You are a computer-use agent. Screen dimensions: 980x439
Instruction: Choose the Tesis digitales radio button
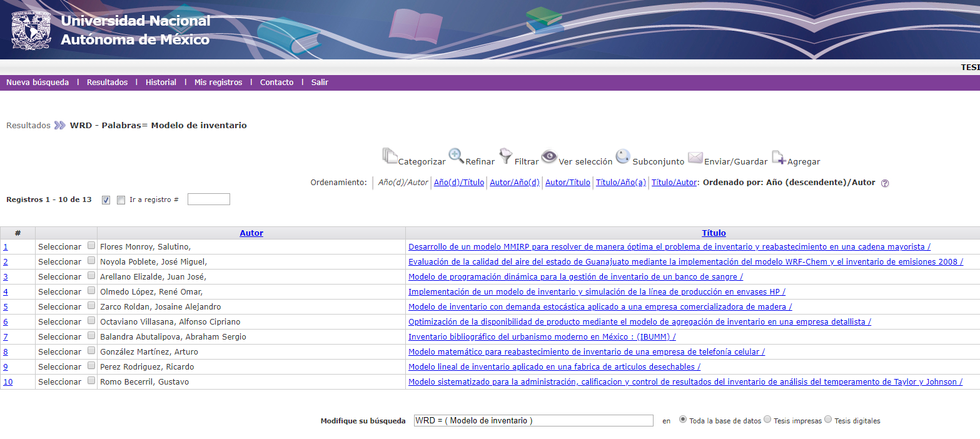tap(829, 420)
